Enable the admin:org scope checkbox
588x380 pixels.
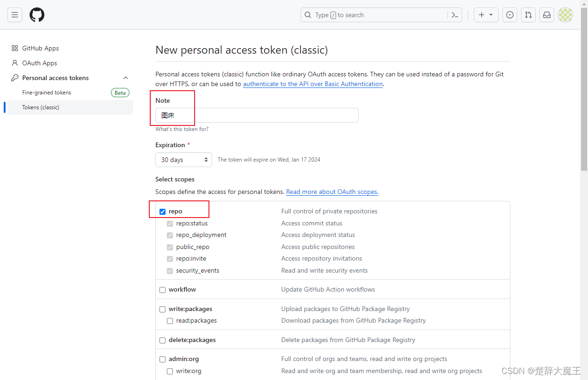point(162,359)
